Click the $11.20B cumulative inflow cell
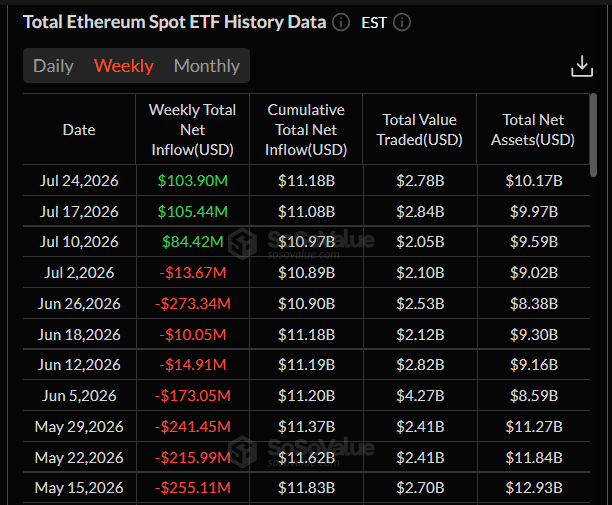Viewport: 612px width, 505px height. click(x=306, y=396)
